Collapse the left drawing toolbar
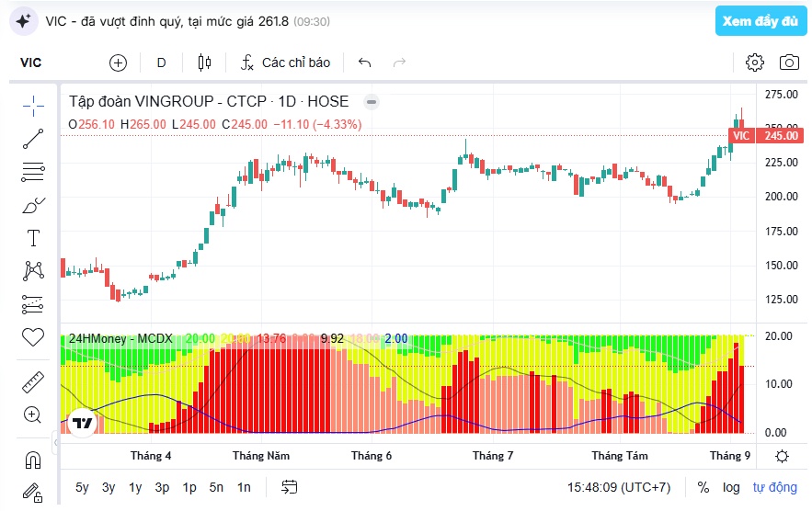The image size is (812, 511). pos(56,443)
